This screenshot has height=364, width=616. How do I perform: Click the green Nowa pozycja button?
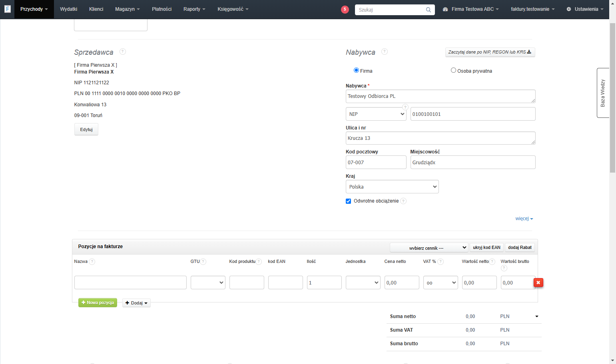point(98,302)
